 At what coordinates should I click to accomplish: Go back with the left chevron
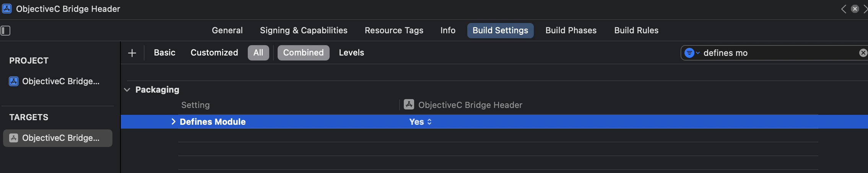click(844, 9)
